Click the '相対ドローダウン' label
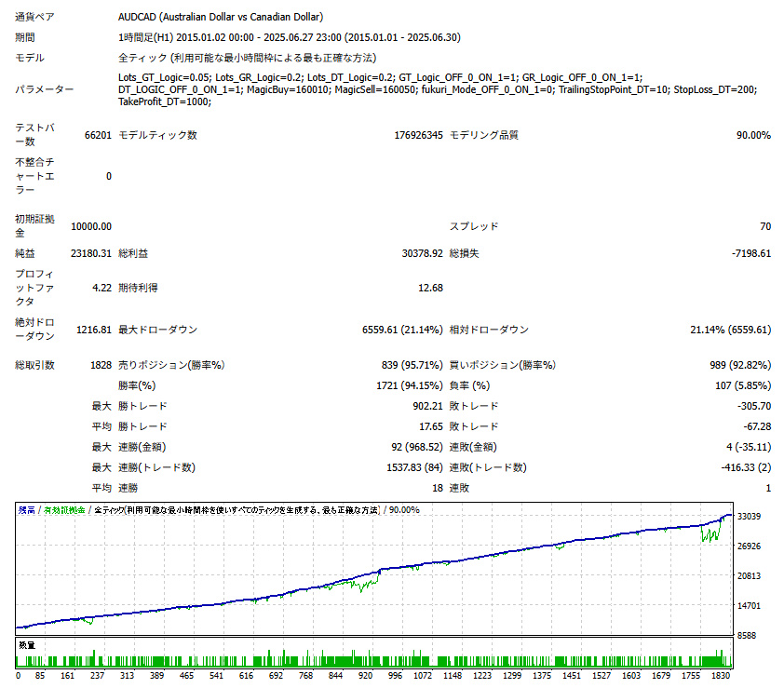This screenshot has width=784, height=688. 489,330
